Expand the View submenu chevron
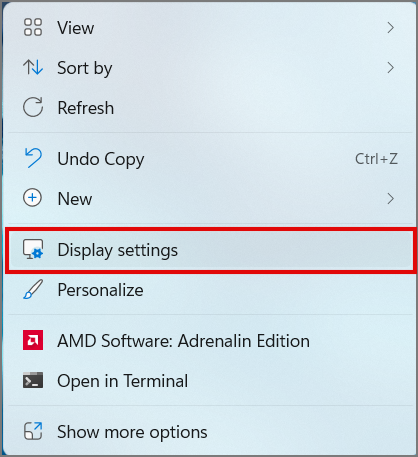Screen dimensions: 418x457 pos(391,28)
